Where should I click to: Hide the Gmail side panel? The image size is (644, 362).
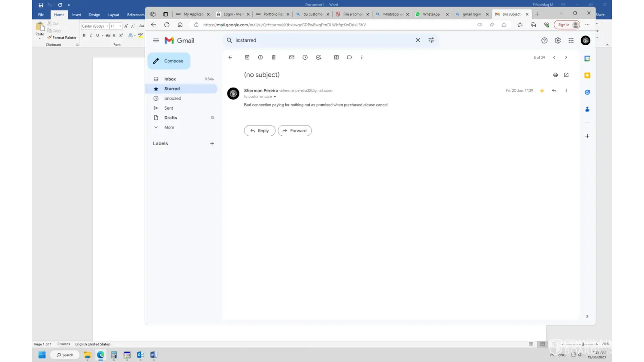click(x=587, y=316)
